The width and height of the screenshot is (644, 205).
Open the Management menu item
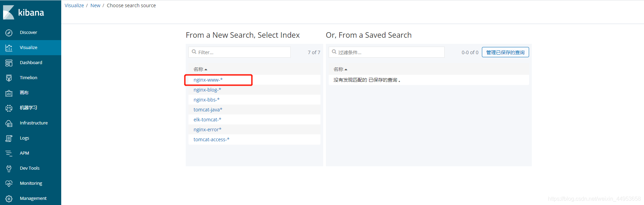tap(33, 198)
